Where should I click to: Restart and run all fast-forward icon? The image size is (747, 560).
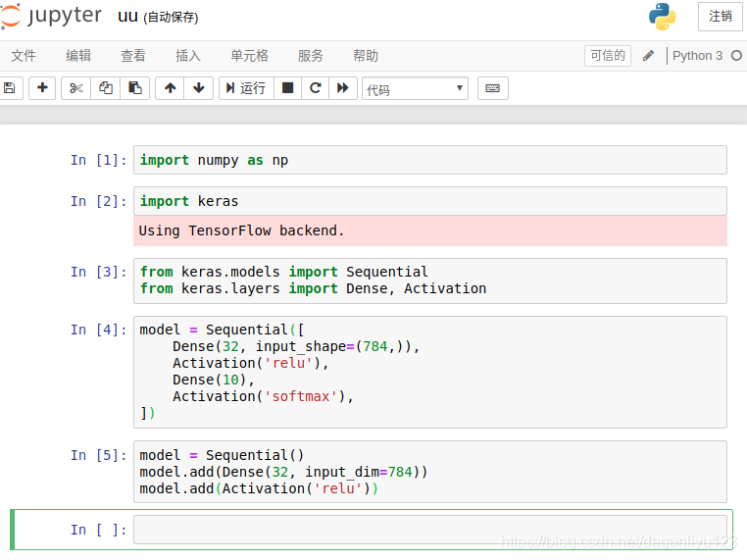click(343, 88)
